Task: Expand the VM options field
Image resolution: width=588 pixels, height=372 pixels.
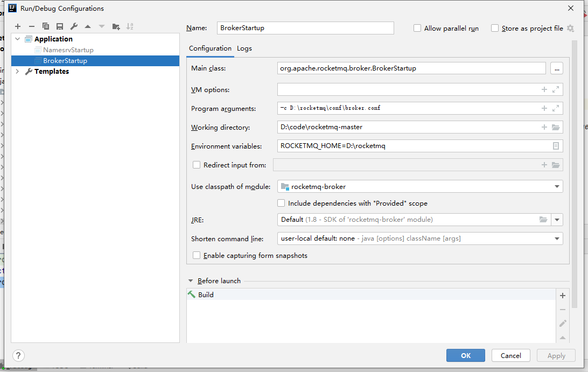Action: [x=556, y=89]
